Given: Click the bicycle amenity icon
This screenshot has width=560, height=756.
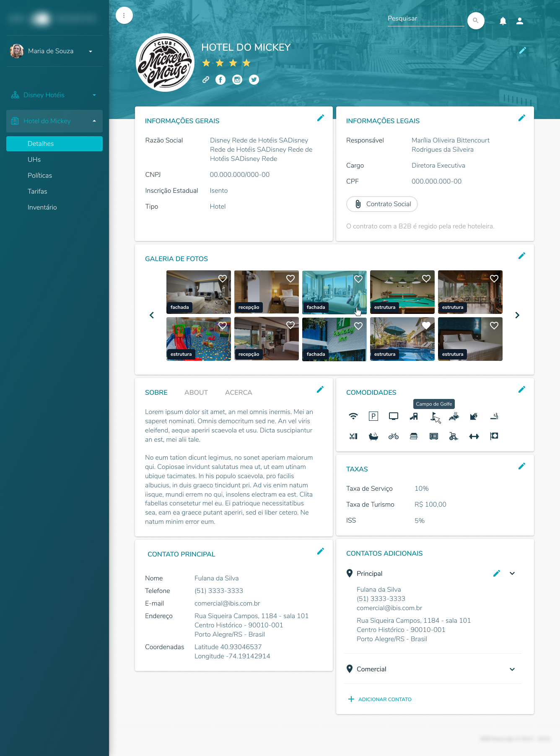Looking at the screenshot, I should (x=394, y=436).
